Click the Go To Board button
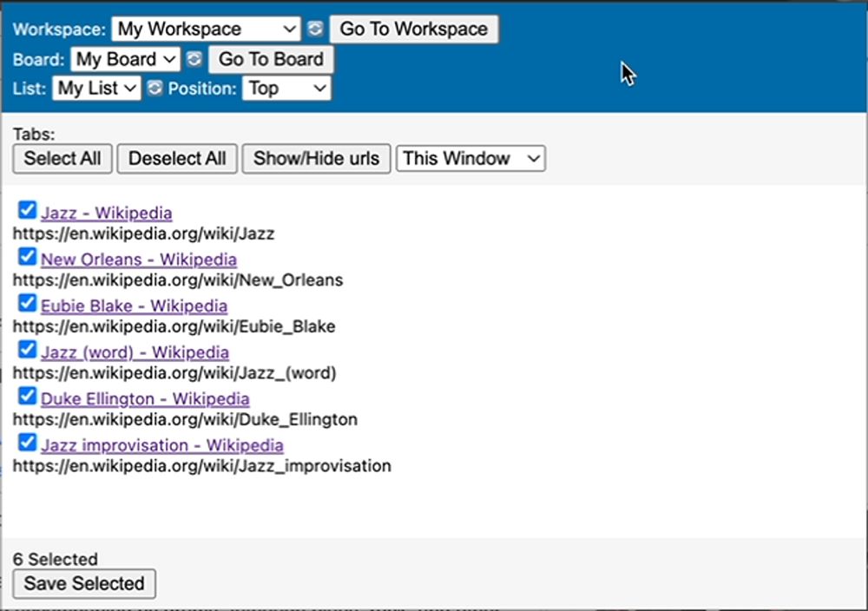Screen dimensions: 868x611 click(271, 59)
